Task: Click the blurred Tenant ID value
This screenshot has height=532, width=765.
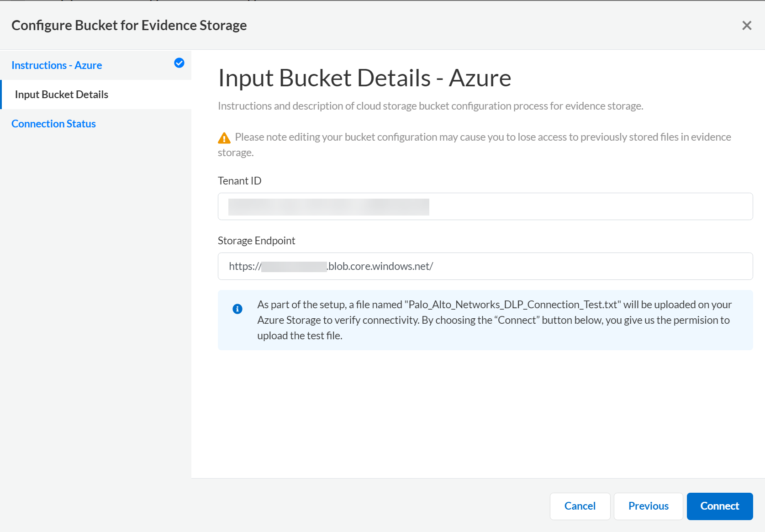Action: pyautogui.click(x=328, y=207)
